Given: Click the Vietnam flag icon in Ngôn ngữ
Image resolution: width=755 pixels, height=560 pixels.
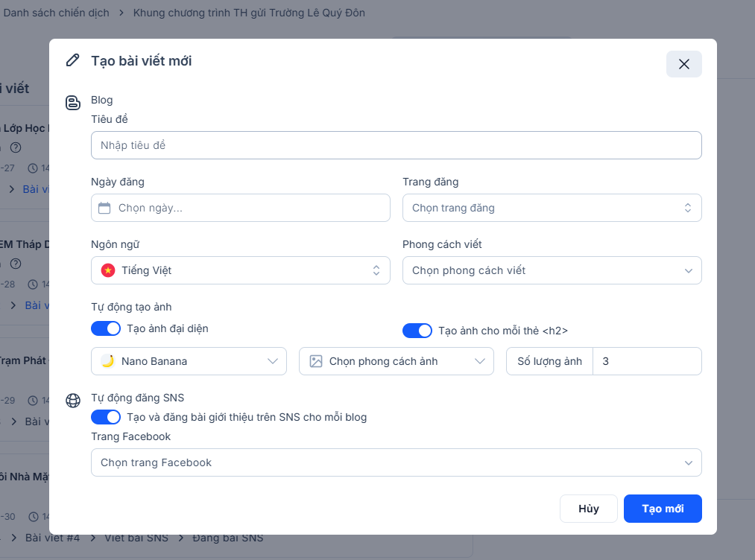Looking at the screenshot, I should [108, 270].
